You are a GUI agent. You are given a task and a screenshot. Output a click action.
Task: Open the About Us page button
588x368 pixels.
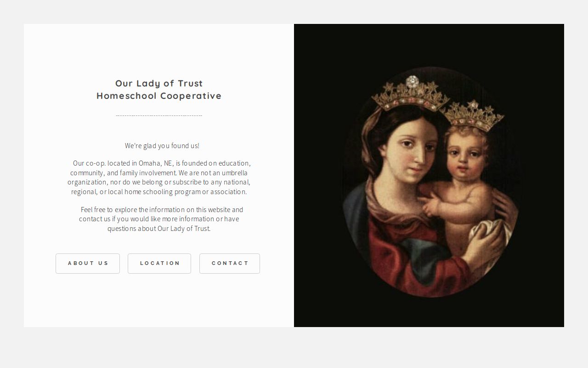click(x=88, y=264)
